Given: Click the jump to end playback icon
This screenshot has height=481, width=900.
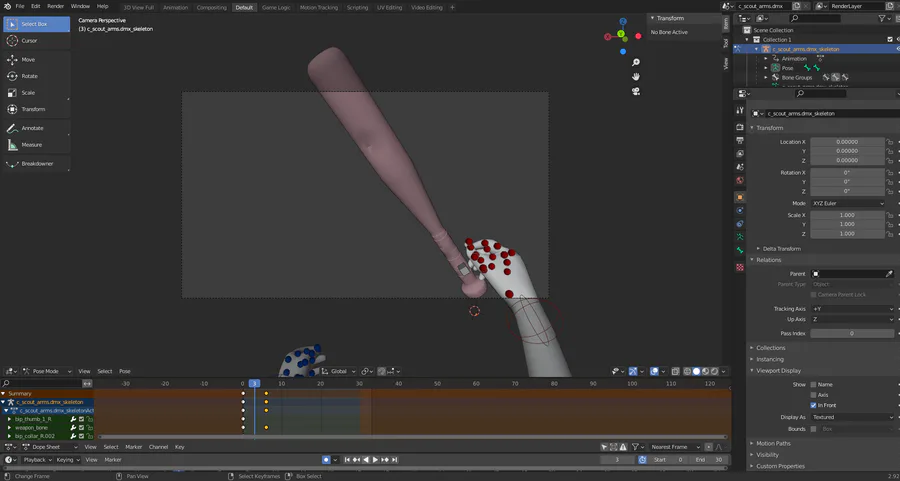Looking at the screenshot, I should pyautogui.click(x=395, y=460).
